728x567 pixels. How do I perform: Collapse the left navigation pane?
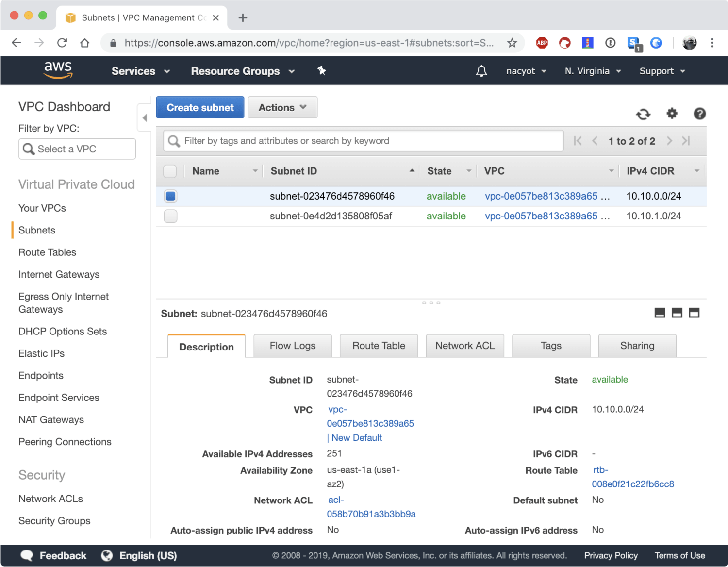coord(144,118)
